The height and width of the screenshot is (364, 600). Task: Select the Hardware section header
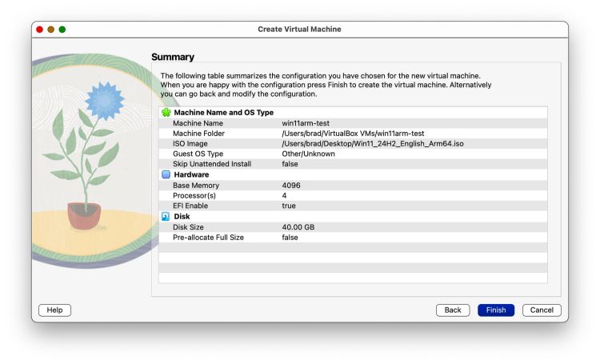(x=191, y=174)
